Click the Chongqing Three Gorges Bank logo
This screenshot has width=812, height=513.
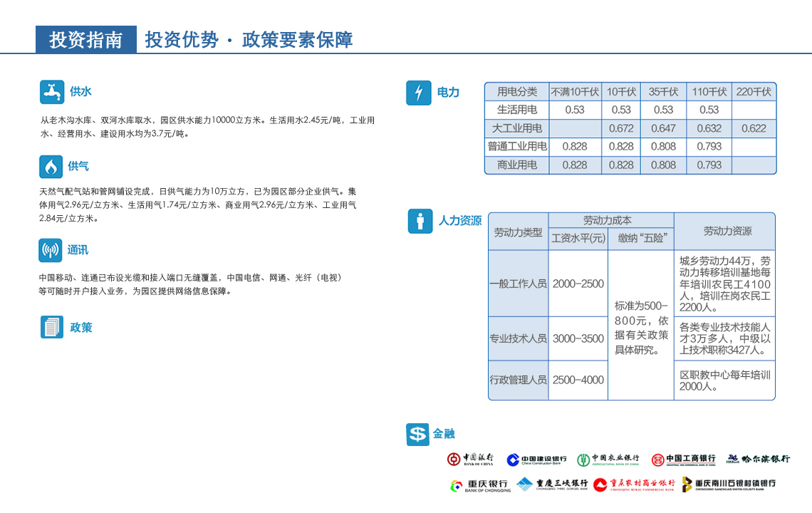pyautogui.click(x=552, y=485)
